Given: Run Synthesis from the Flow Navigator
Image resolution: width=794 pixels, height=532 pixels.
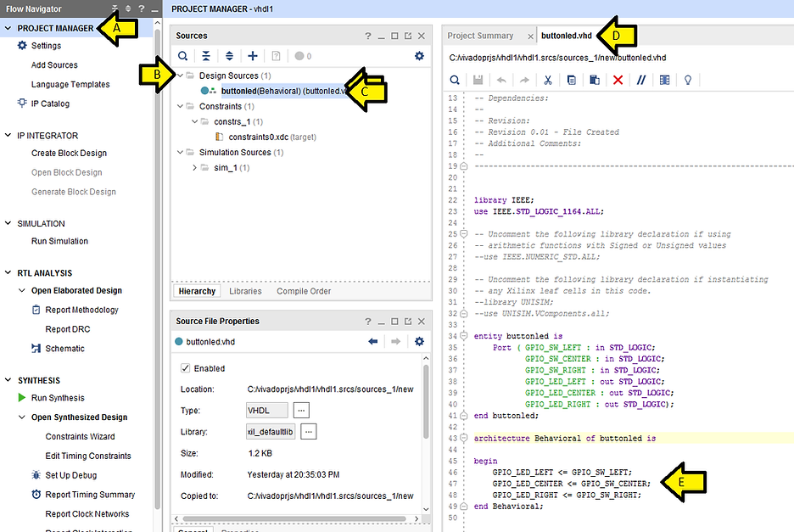Looking at the screenshot, I should [58, 398].
